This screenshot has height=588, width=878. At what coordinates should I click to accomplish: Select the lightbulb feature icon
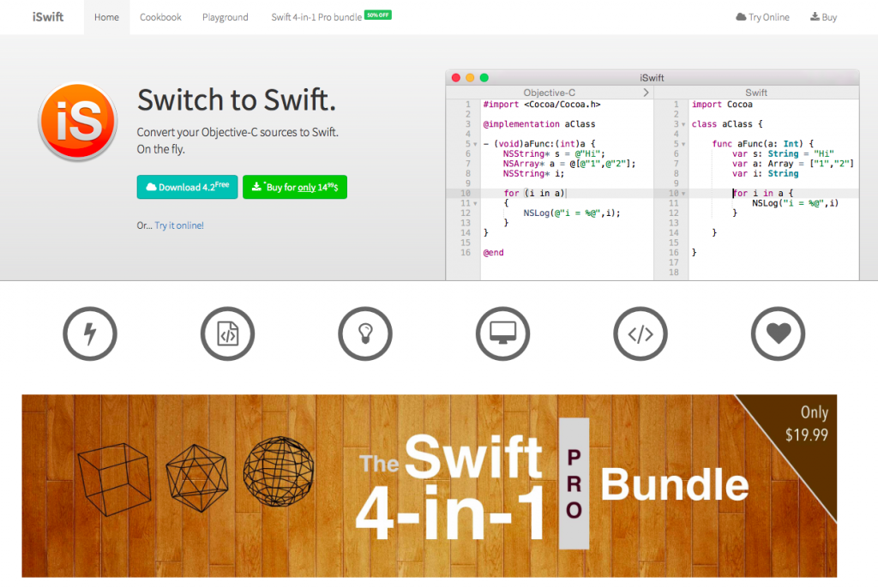click(x=365, y=333)
